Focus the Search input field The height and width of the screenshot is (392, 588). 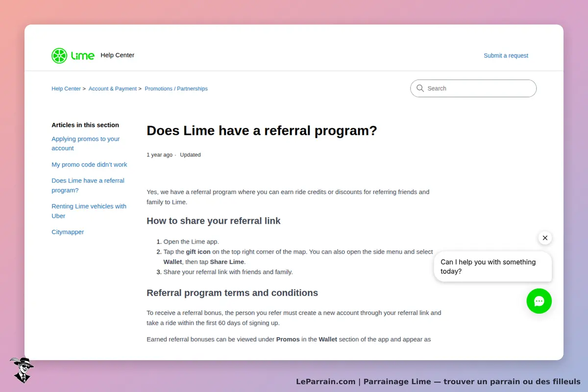pyautogui.click(x=473, y=88)
